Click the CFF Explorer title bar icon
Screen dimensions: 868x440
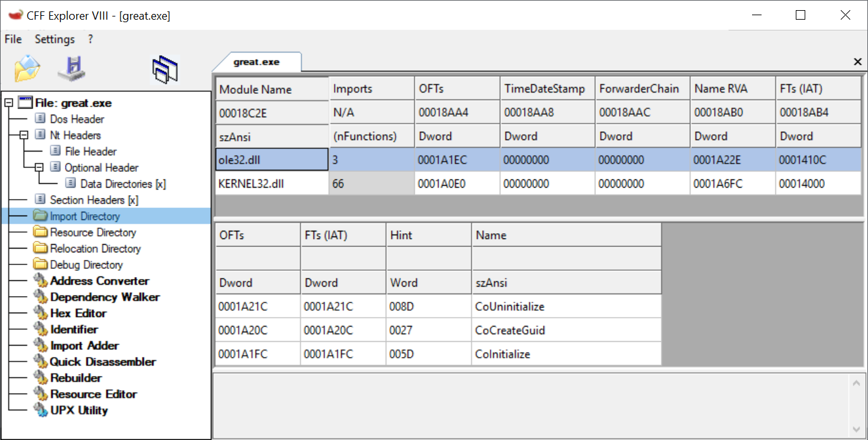(16, 15)
